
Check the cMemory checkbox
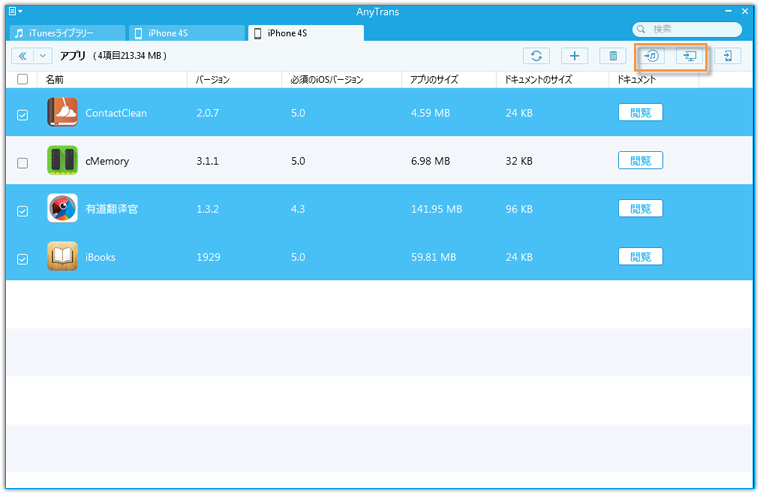click(x=22, y=163)
